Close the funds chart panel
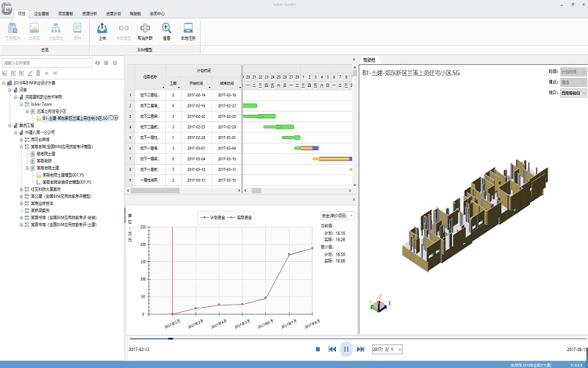Viewport: 588px width, 368px height. (354, 199)
